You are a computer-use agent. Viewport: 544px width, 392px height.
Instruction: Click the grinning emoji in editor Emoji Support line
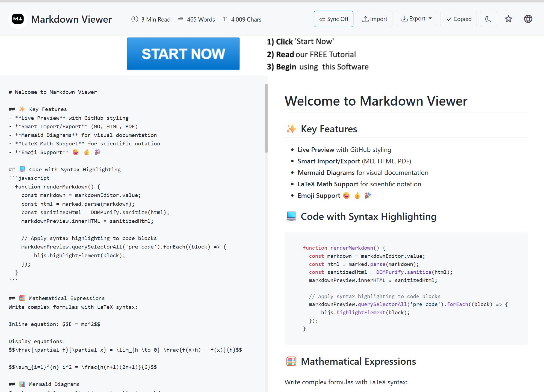pyautogui.click(x=76, y=152)
